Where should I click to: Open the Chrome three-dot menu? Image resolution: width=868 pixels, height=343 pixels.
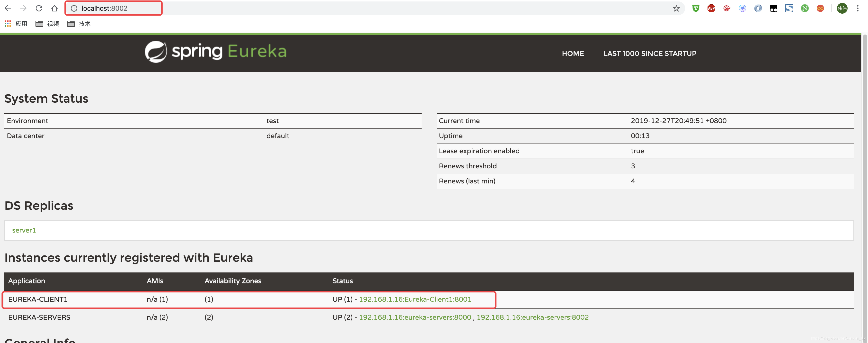(x=858, y=9)
